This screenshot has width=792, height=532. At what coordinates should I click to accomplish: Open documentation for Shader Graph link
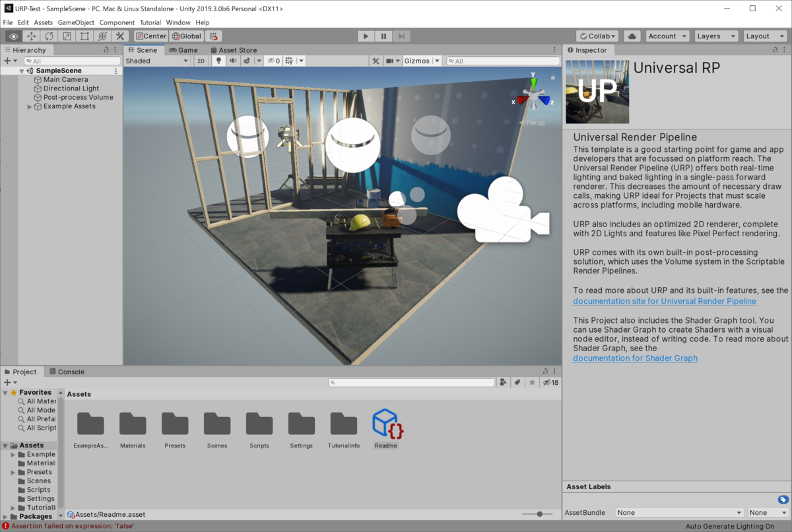point(635,358)
